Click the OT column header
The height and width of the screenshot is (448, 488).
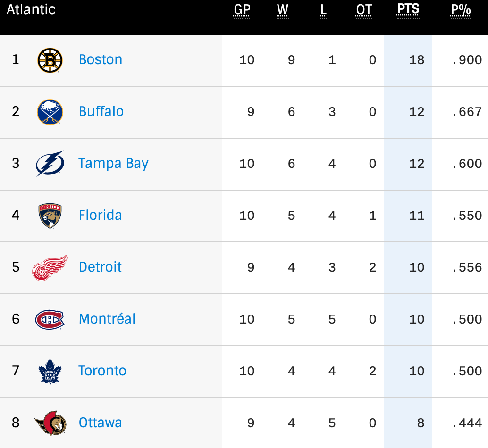tap(364, 10)
